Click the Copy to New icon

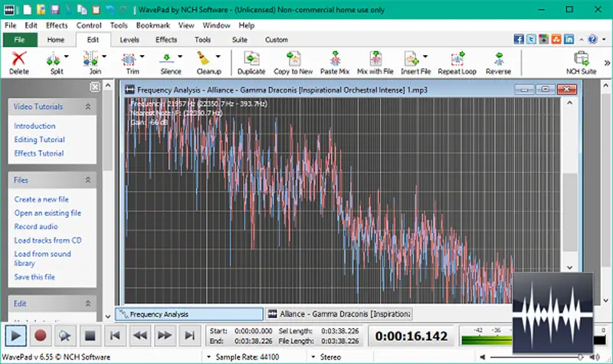(293, 61)
